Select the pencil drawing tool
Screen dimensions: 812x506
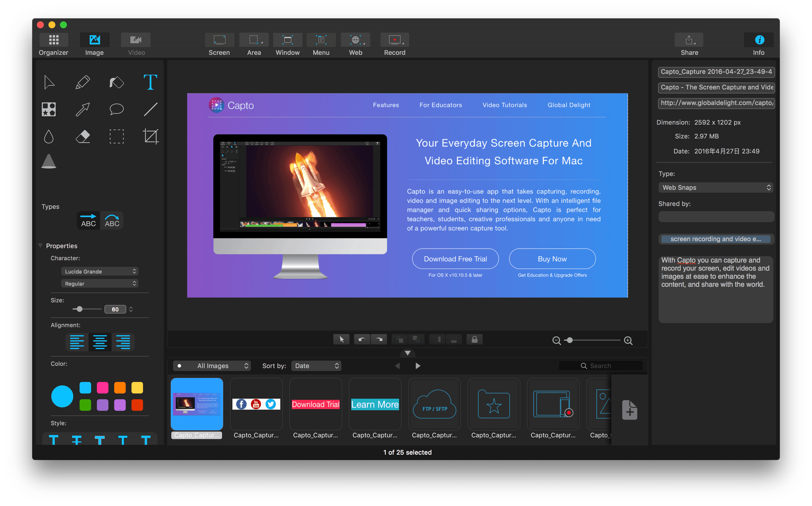[82, 82]
